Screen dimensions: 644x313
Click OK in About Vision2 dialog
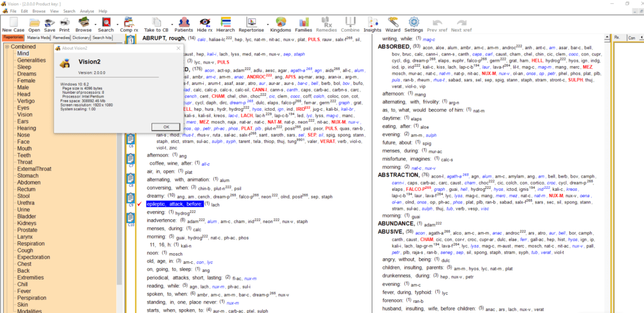tap(165, 127)
